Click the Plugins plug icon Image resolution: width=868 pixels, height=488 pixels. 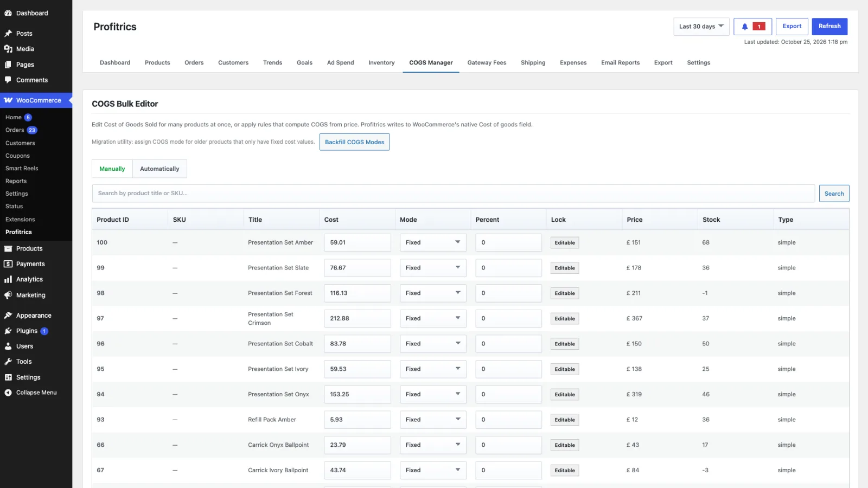(x=8, y=331)
